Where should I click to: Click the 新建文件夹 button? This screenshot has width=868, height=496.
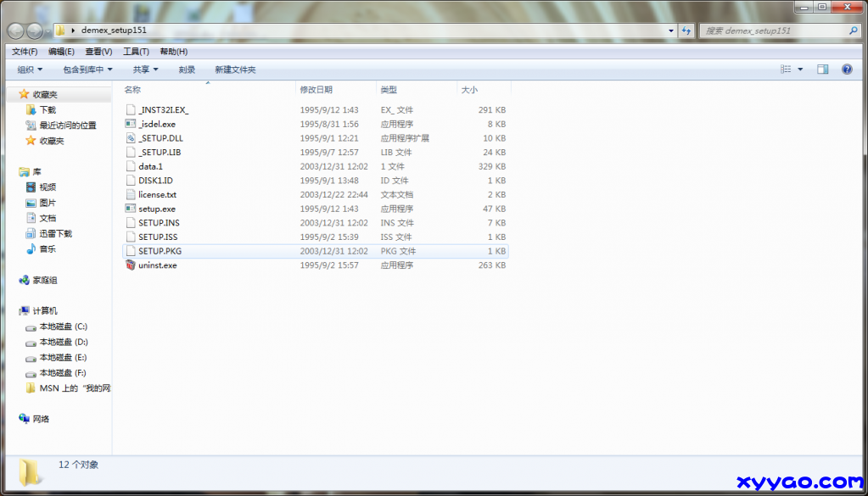tap(235, 70)
